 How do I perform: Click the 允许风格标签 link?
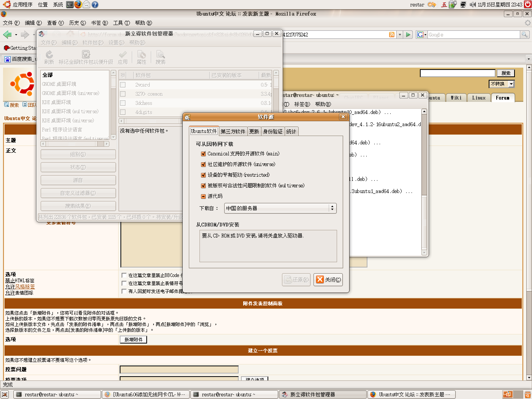tap(20, 287)
